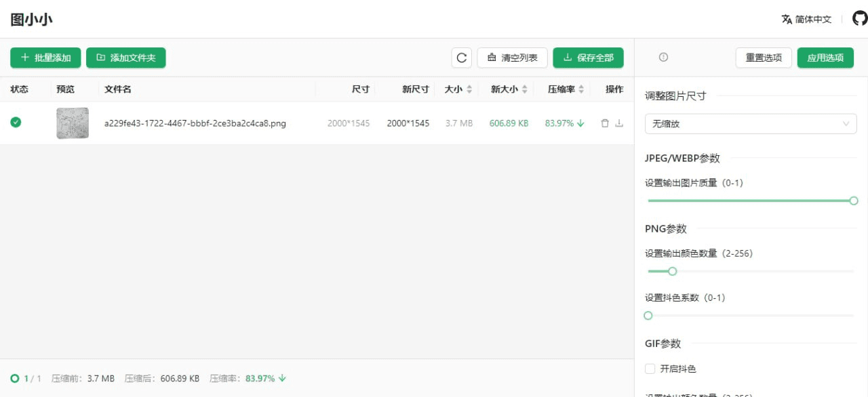Click the PNG output color count slider

tap(672, 271)
